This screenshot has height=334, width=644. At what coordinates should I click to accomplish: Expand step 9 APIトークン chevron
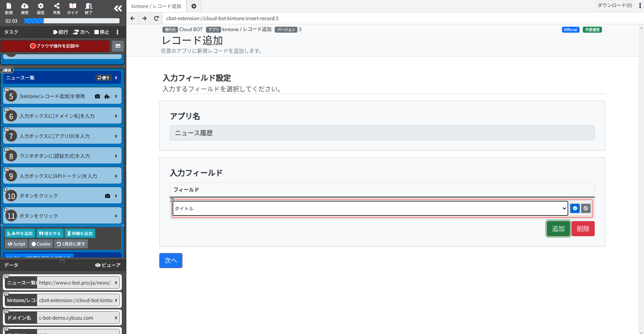pos(116,176)
